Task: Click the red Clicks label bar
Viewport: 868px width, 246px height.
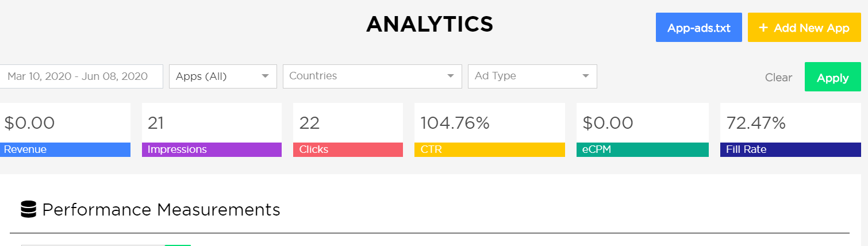Action: pyautogui.click(x=348, y=149)
